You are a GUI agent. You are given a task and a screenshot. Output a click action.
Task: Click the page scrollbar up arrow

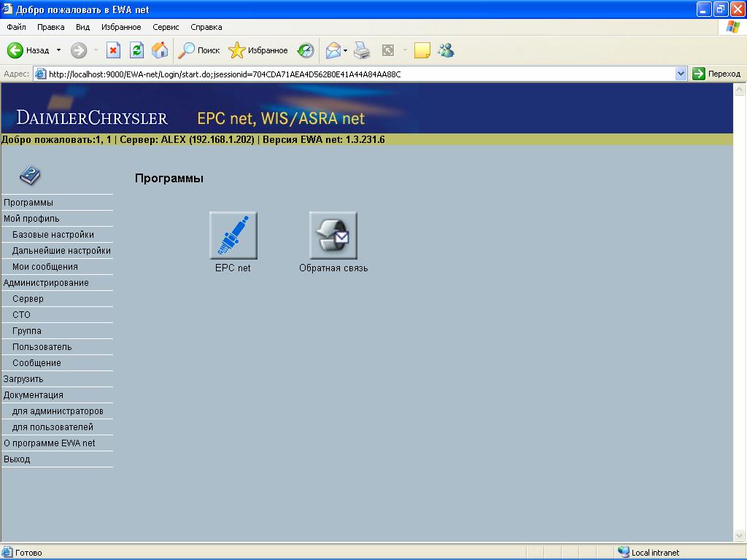[740, 89]
